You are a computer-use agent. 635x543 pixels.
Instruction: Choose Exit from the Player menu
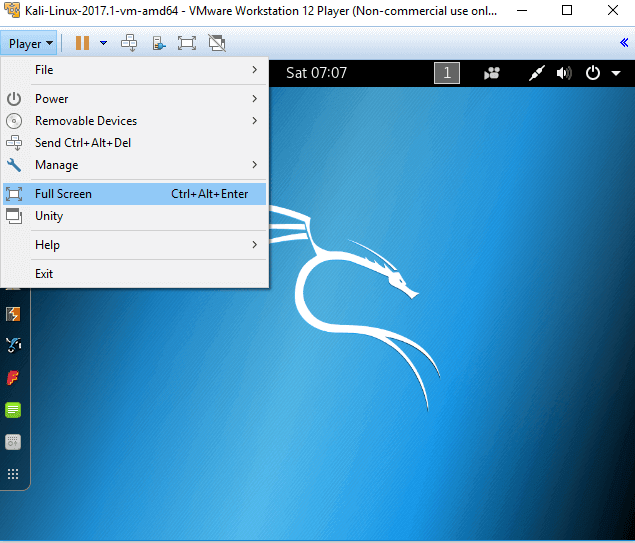point(134,274)
